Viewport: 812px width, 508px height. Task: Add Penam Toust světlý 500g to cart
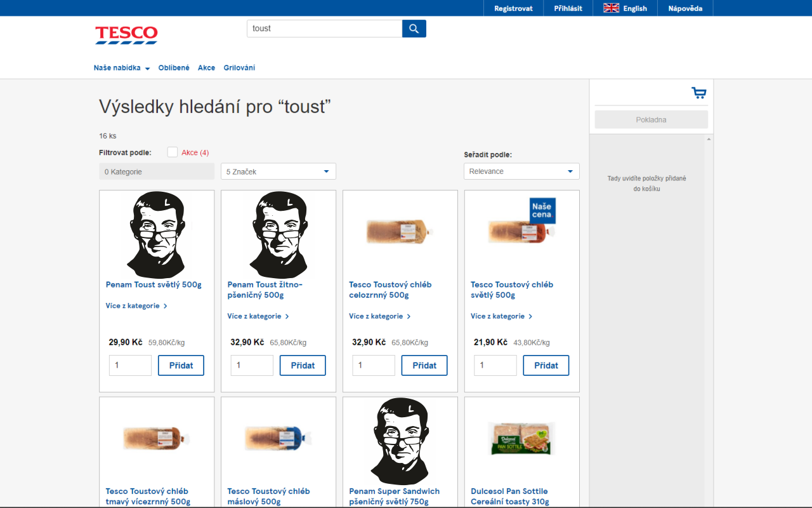coord(181,366)
